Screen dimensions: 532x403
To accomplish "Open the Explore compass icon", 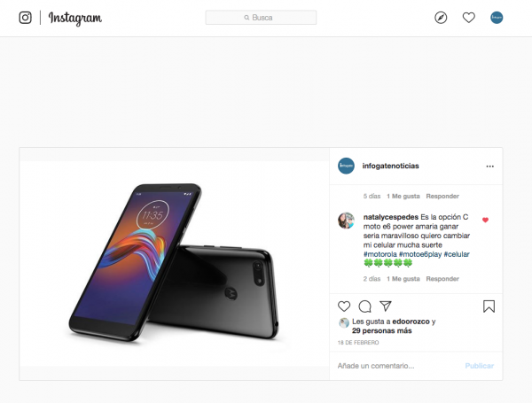I will click(441, 18).
